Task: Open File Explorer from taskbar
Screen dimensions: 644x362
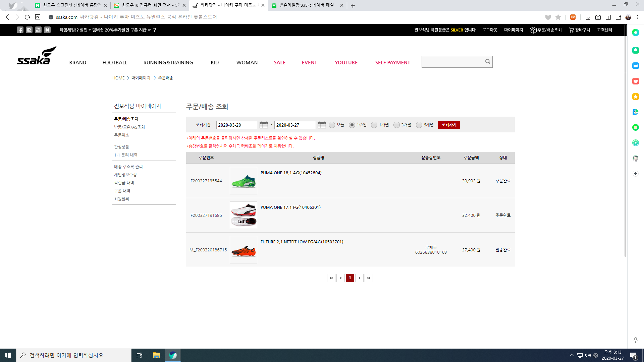Action: (156, 355)
